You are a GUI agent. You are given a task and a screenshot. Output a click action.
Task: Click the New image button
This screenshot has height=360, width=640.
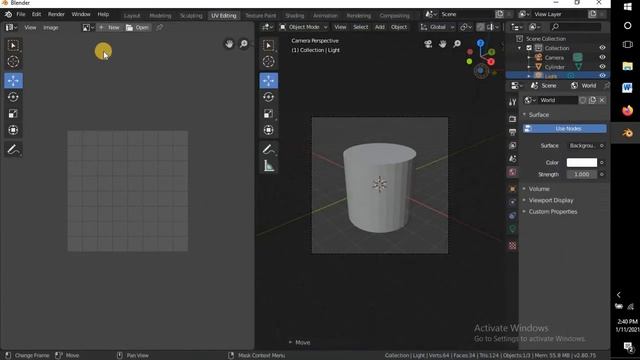(109, 27)
